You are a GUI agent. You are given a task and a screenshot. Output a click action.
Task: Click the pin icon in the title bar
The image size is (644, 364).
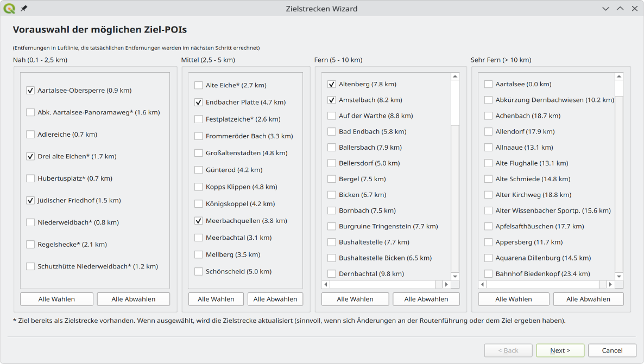(x=24, y=8)
